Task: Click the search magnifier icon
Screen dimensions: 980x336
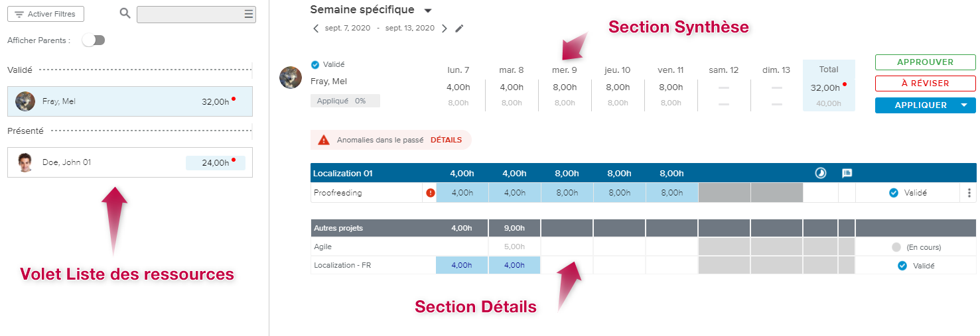Action: (x=125, y=13)
